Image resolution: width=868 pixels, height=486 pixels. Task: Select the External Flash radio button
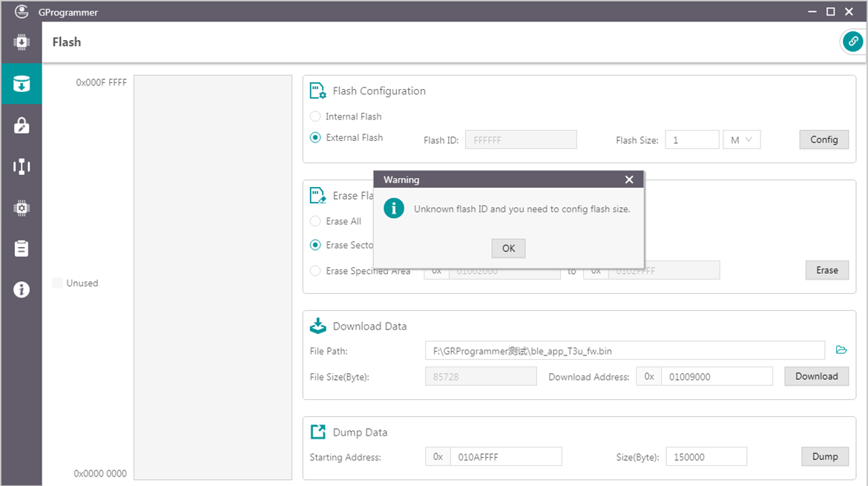[x=315, y=137]
